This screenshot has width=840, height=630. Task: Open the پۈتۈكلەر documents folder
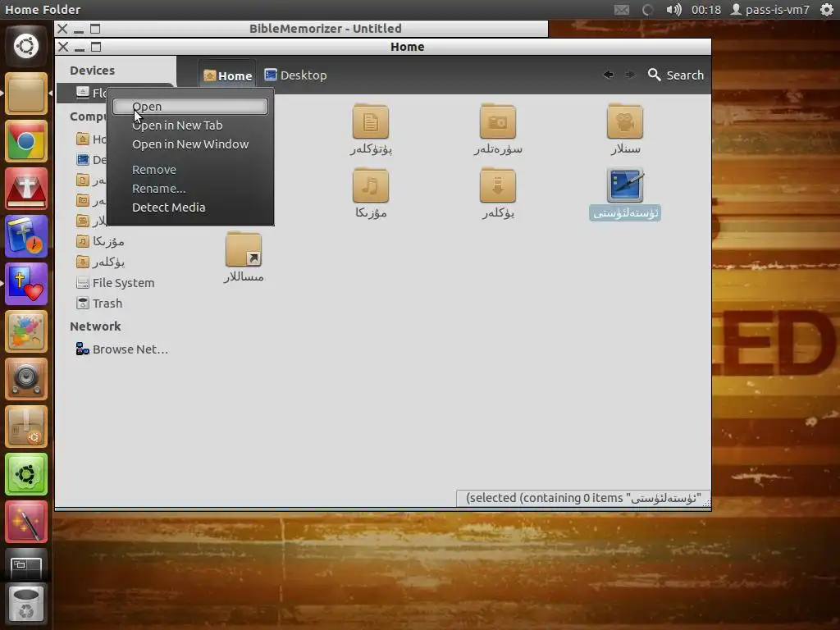[x=371, y=130]
